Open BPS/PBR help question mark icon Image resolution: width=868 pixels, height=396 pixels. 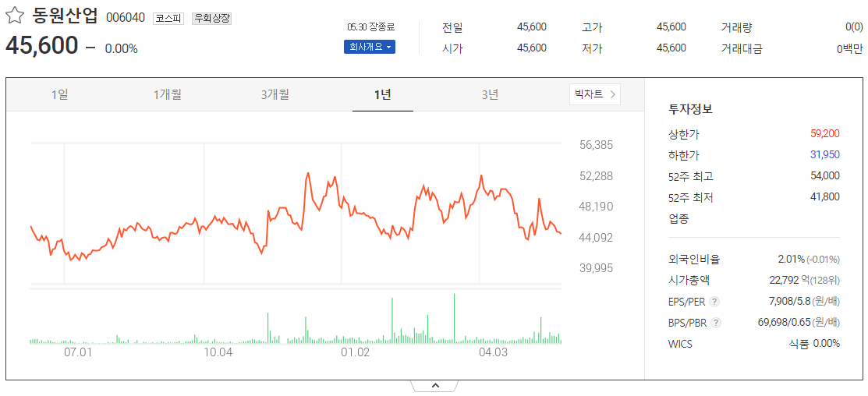pos(717,323)
